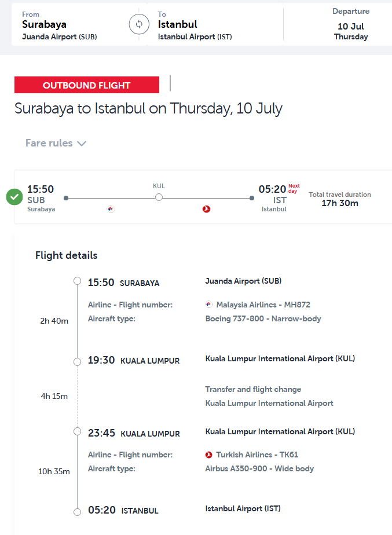Click the 15:50 Surabaya timeline node
This screenshot has width=392, height=535.
(77, 281)
